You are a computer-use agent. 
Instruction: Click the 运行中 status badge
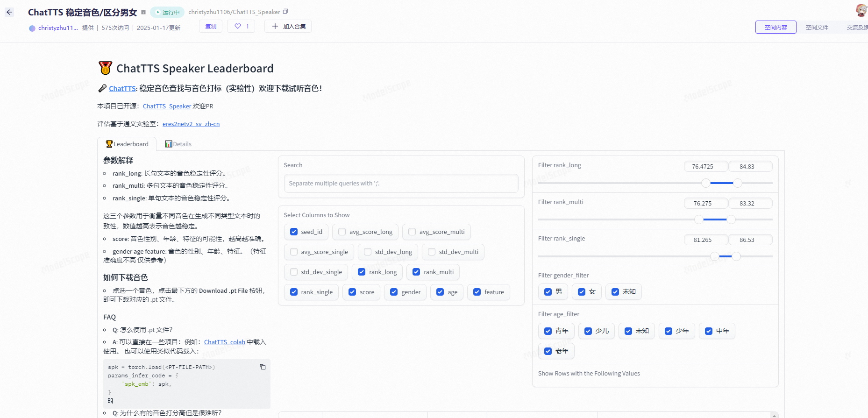[167, 12]
